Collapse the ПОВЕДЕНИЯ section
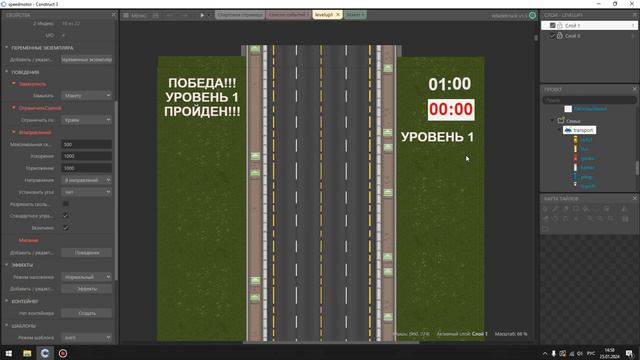The height and width of the screenshot is (360, 640). point(7,72)
